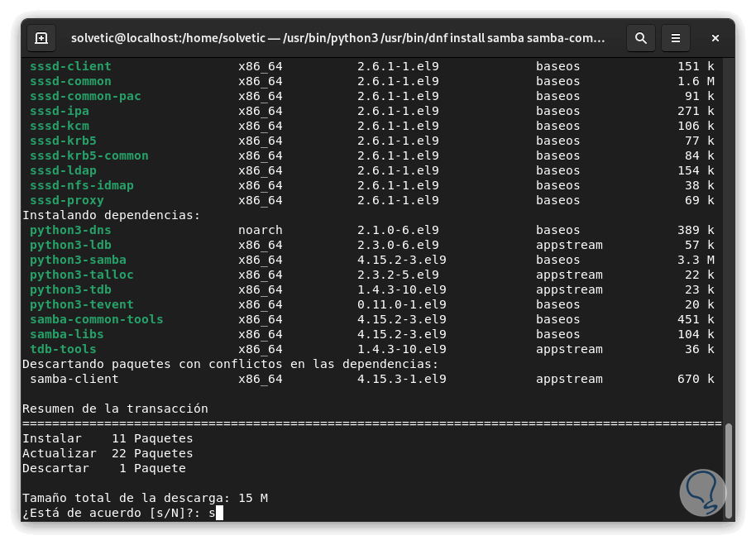
Task: Click version 2.1.0-6.el9 of python3-dns
Action: point(398,230)
